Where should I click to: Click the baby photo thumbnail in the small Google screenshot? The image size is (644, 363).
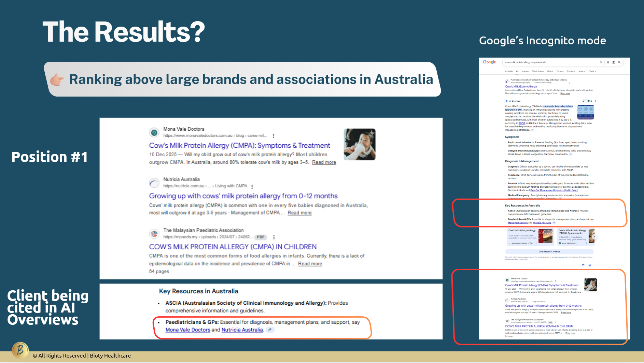(x=590, y=285)
